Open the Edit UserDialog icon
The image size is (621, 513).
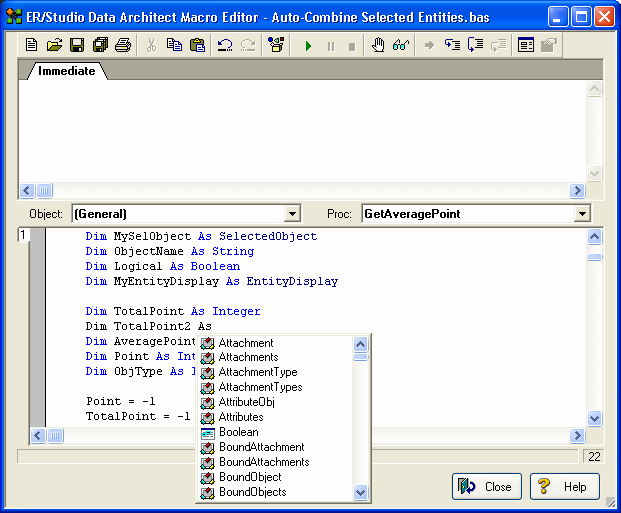pyautogui.click(x=526, y=45)
